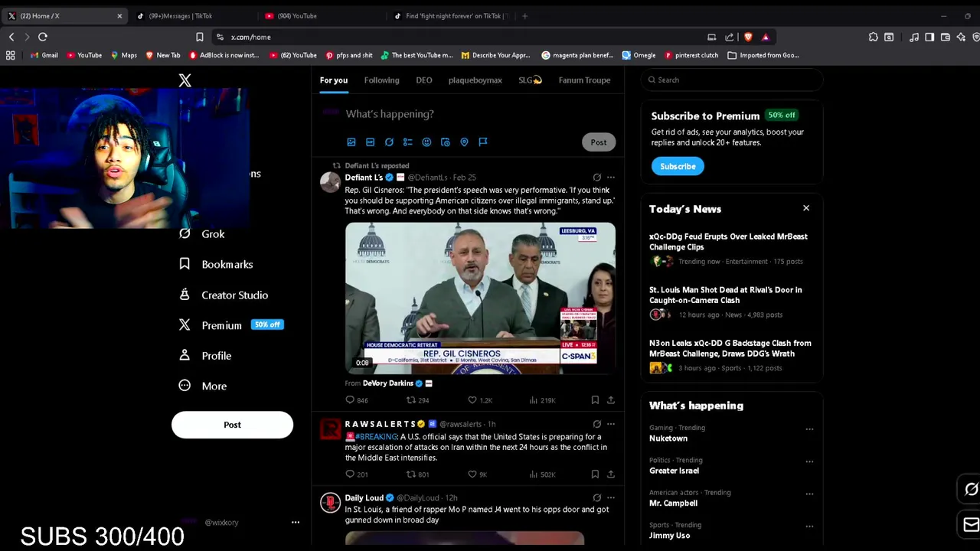
Task: Explain the Daily Loud post with Grok icon
Action: click(597, 498)
